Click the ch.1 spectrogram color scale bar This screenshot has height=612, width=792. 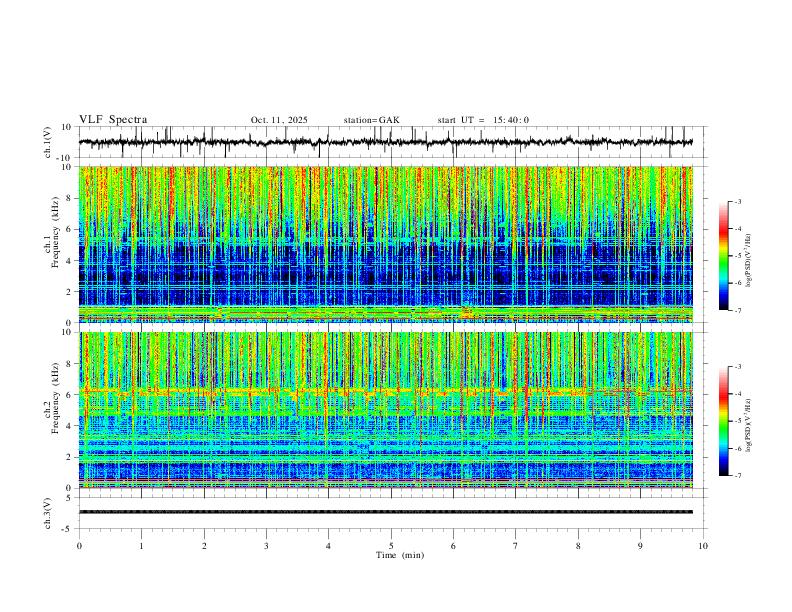coord(723,256)
